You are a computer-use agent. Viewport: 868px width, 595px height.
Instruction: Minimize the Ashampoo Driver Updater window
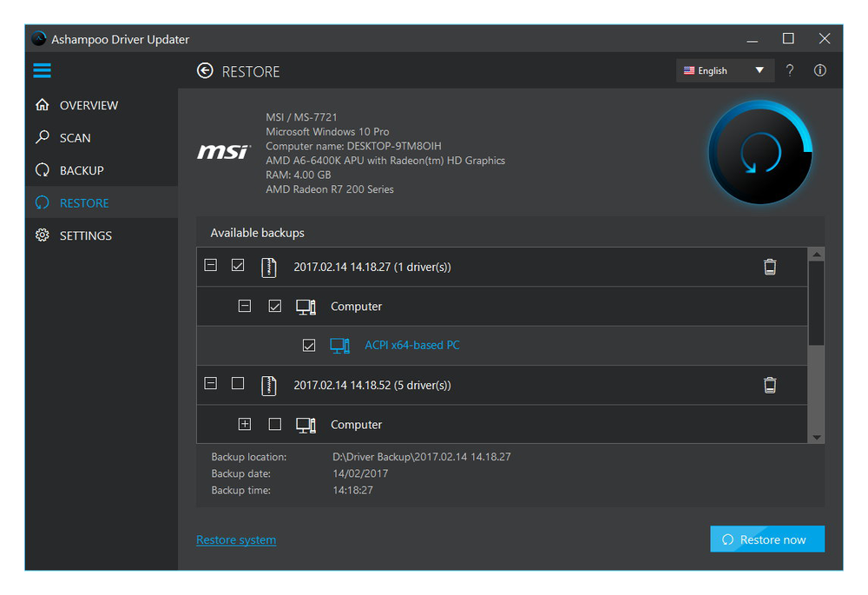click(x=752, y=39)
